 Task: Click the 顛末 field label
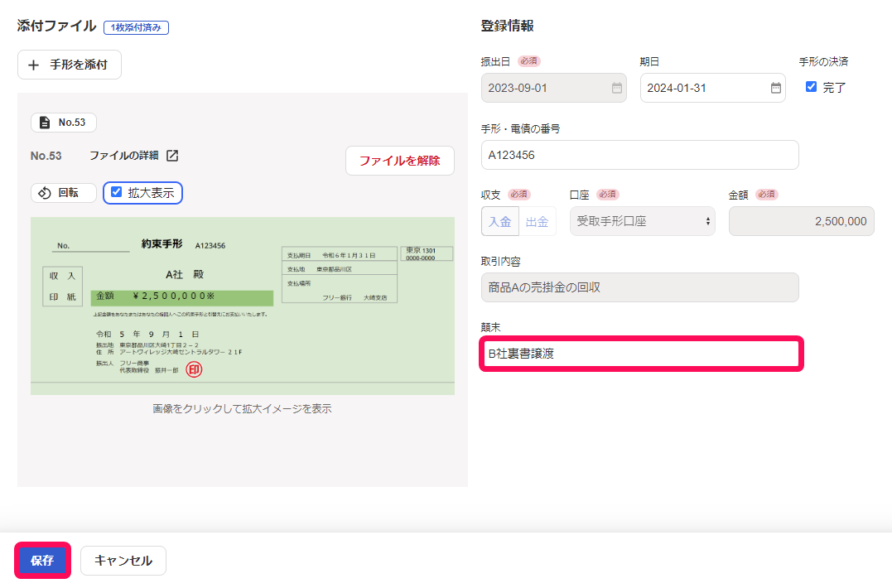pos(491,327)
